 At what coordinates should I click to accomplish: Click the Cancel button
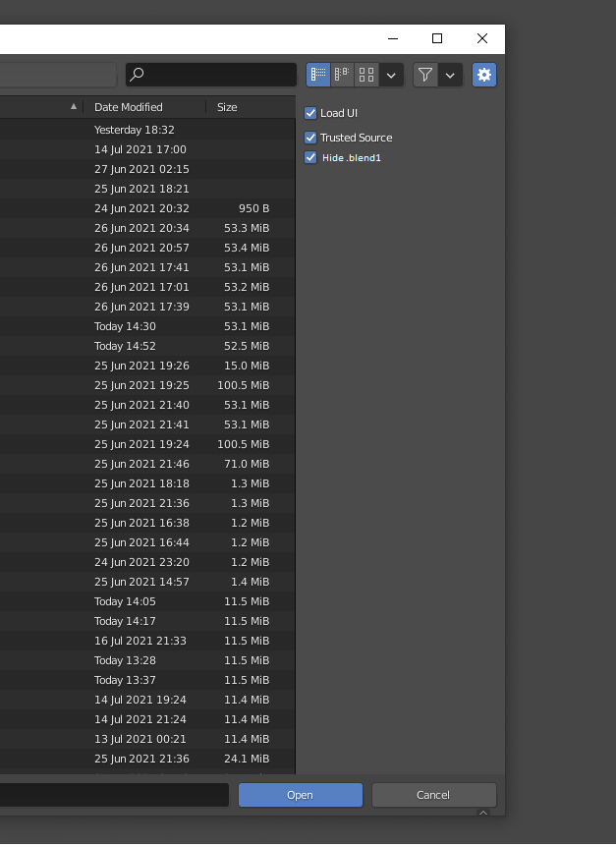point(433,795)
